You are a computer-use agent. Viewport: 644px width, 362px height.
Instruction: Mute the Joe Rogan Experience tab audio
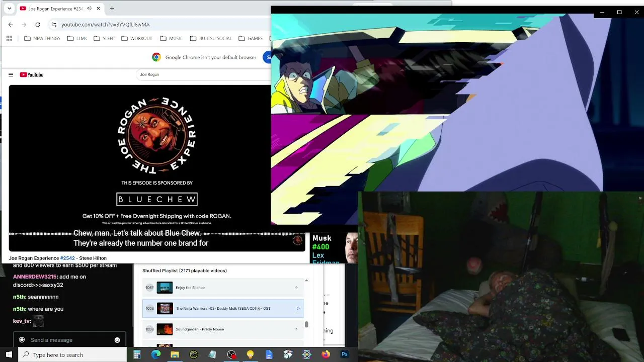point(89,9)
